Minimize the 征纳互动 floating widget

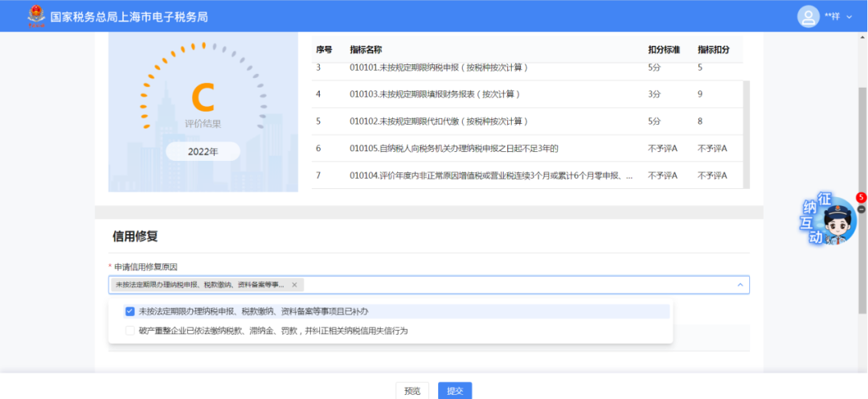861,209
